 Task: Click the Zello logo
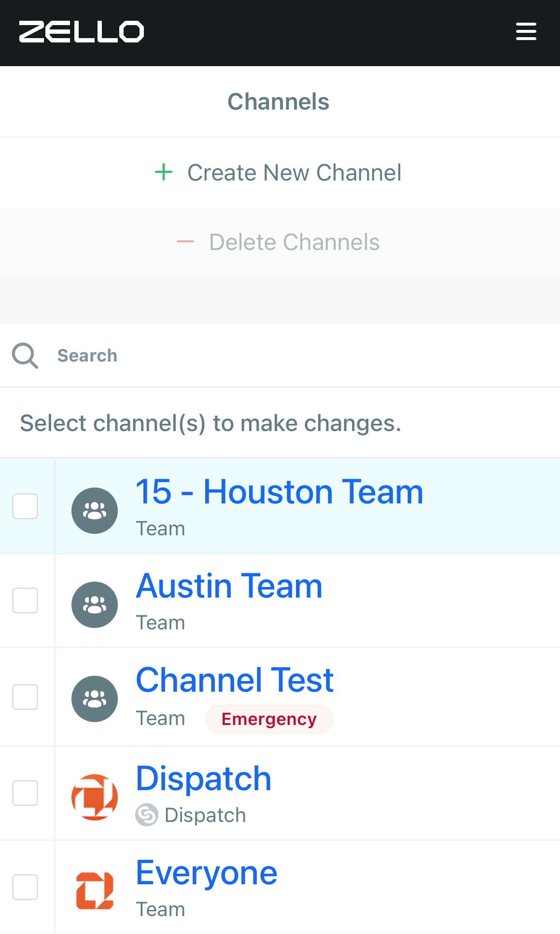pos(82,32)
